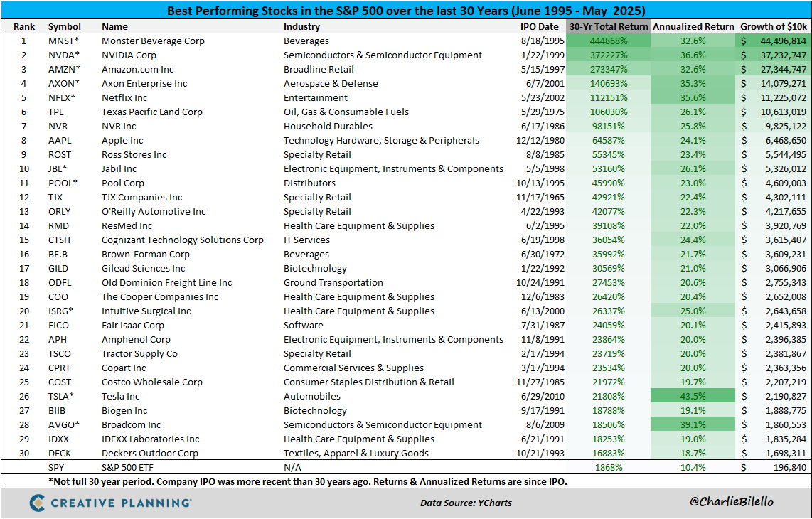
Task: Click the SPY symbol cell
Action: (x=56, y=467)
